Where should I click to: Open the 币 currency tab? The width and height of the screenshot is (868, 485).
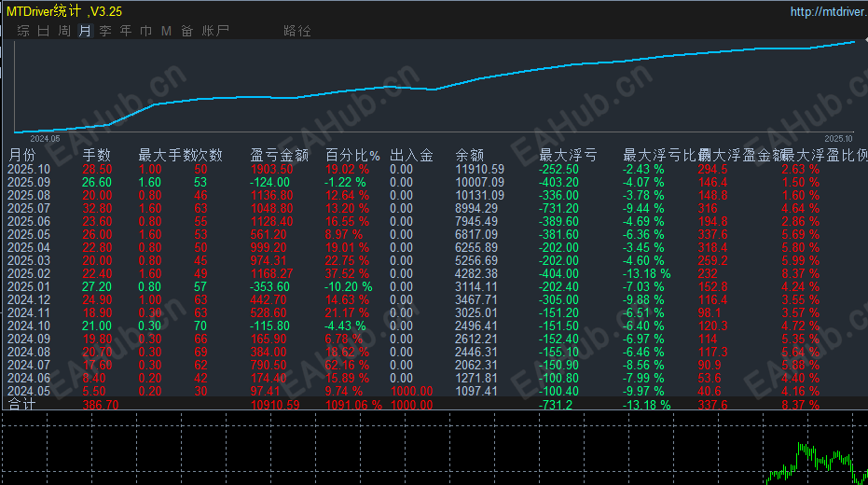point(146,31)
